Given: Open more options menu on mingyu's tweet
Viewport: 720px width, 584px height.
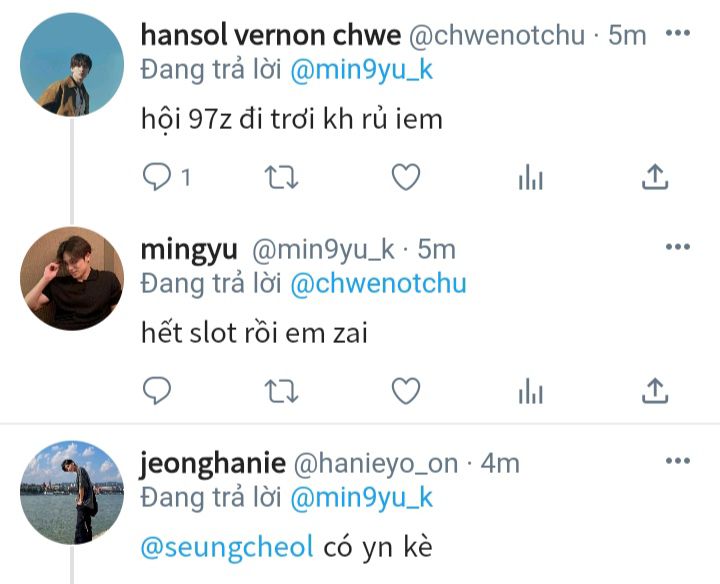Looking at the screenshot, I should pyautogui.click(x=678, y=247).
